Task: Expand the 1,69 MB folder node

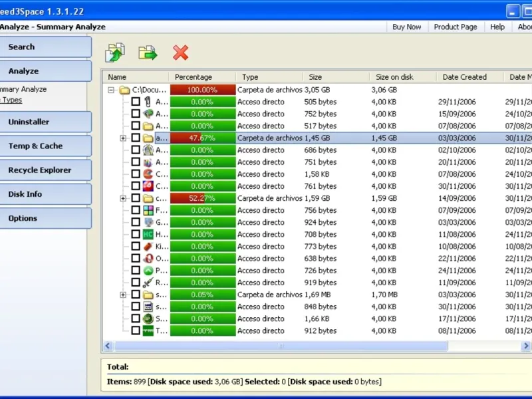Action: coord(123,295)
